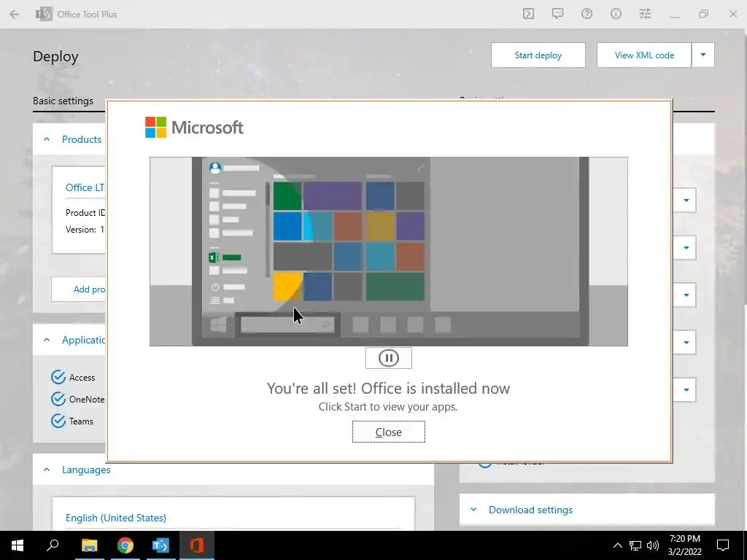The height and width of the screenshot is (560, 747).
Task: Open File Explorer from the taskbar
Action: coord(90,545)
